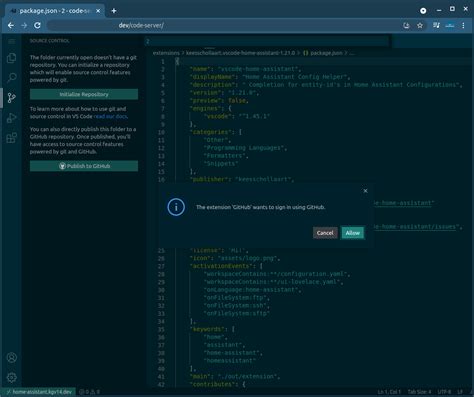474x397 pixels.
Task: Open the Manage settings gear icon
Action: (12, 377)
